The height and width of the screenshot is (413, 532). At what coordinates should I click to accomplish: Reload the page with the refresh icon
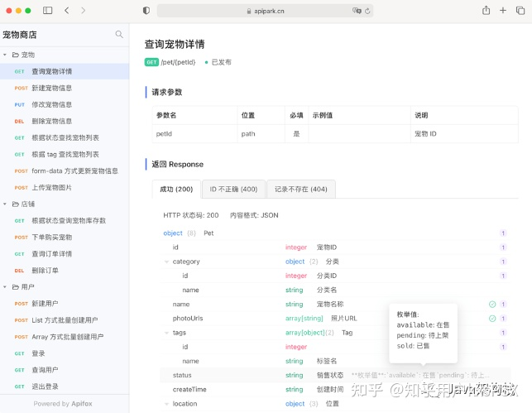click(367, 11)
